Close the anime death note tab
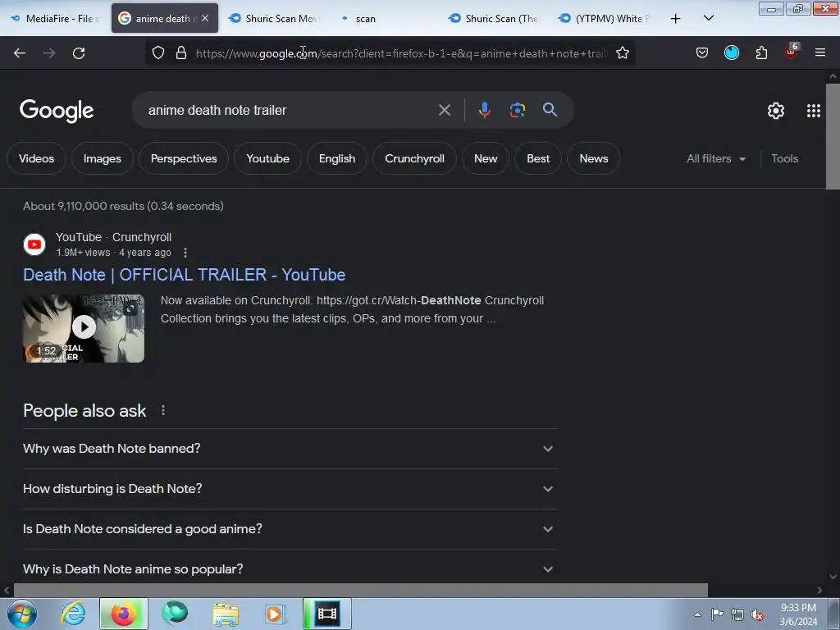The width and height of the screenshot is (840, 630). (205, 18)
